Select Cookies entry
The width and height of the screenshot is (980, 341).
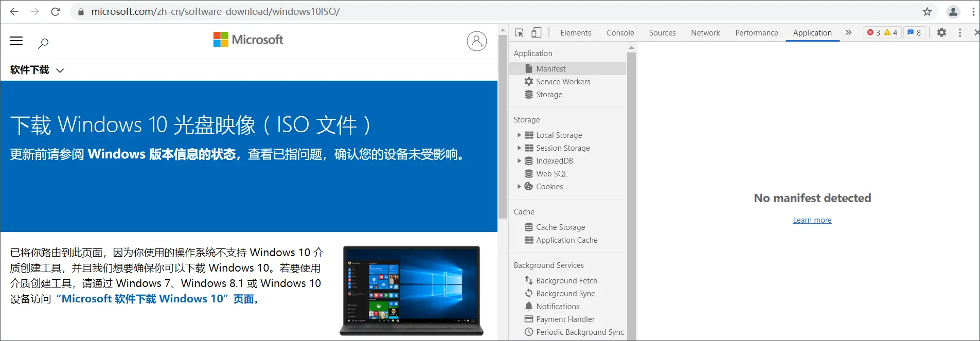tap(549, 186)
